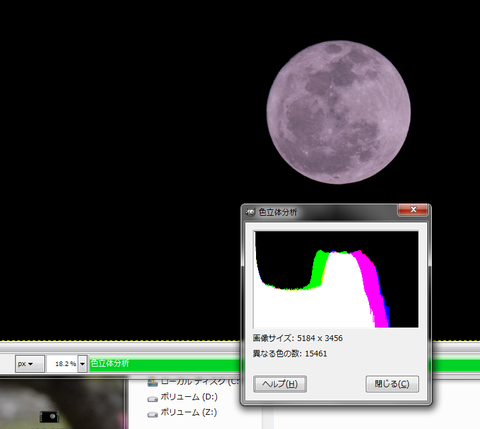Click the moon in the canvas
The height and width of the screenshot is (429, 480).
tap(339, 112)
